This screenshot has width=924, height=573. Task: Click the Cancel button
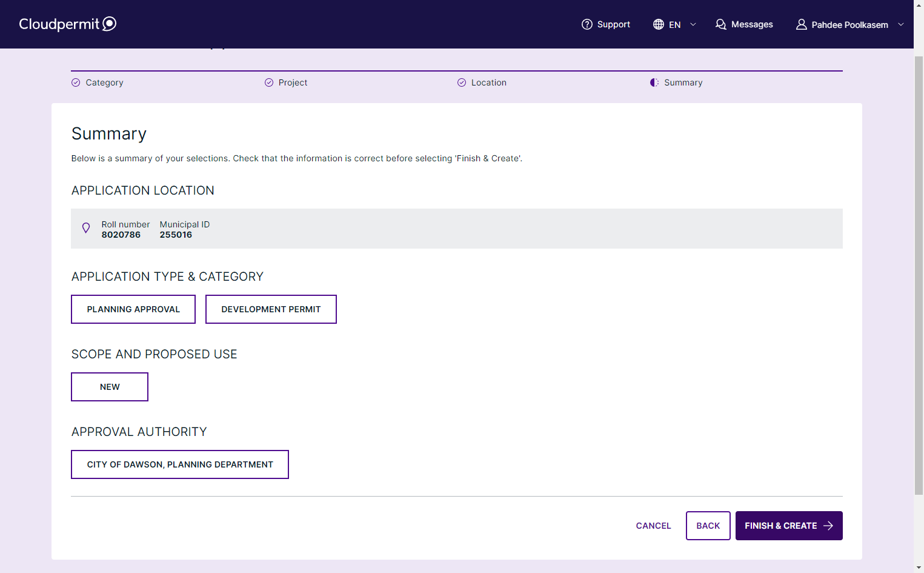coord(654,526)
